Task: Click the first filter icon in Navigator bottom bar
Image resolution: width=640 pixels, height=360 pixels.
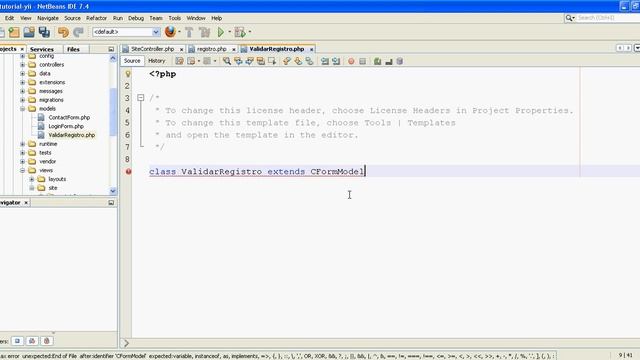Action: [17, 341]
